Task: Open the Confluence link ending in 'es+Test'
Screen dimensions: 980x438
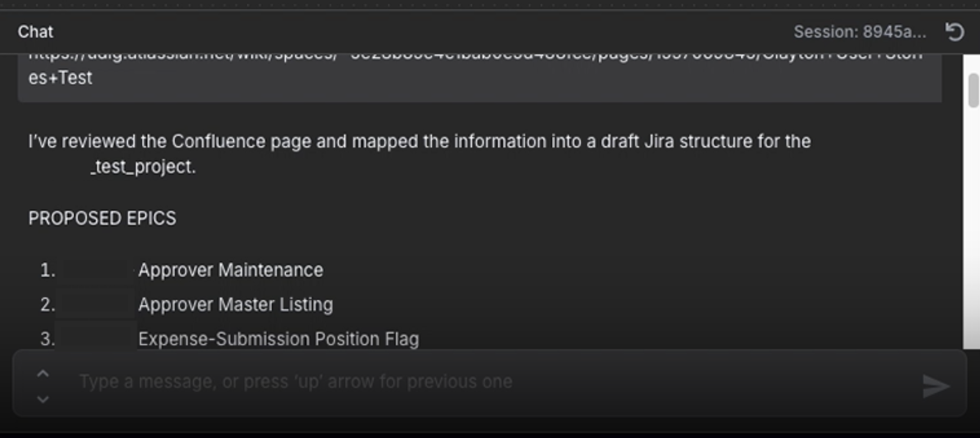Action: [x=61, y=78]
